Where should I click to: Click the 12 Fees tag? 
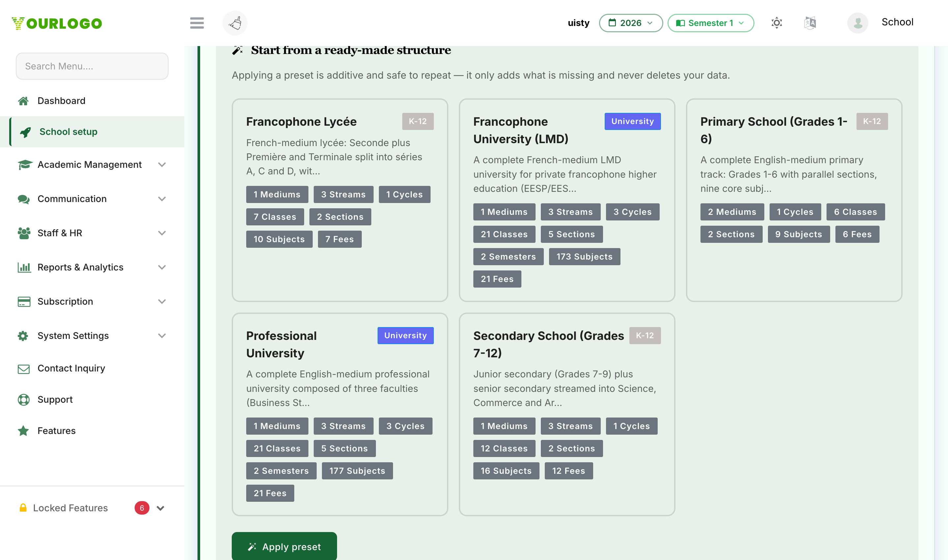coord(568,471)
